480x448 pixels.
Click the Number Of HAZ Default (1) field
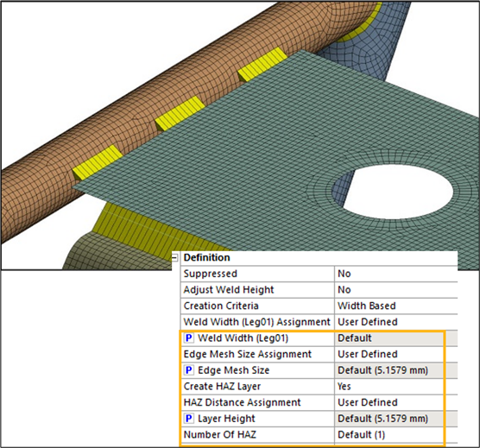pyautogui.click(x=396, y=434)
